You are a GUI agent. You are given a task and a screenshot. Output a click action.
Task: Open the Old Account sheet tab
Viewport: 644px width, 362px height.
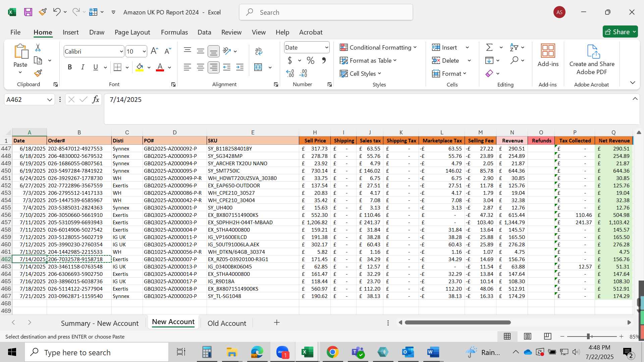pyautogui.click(x=227, y=323)
